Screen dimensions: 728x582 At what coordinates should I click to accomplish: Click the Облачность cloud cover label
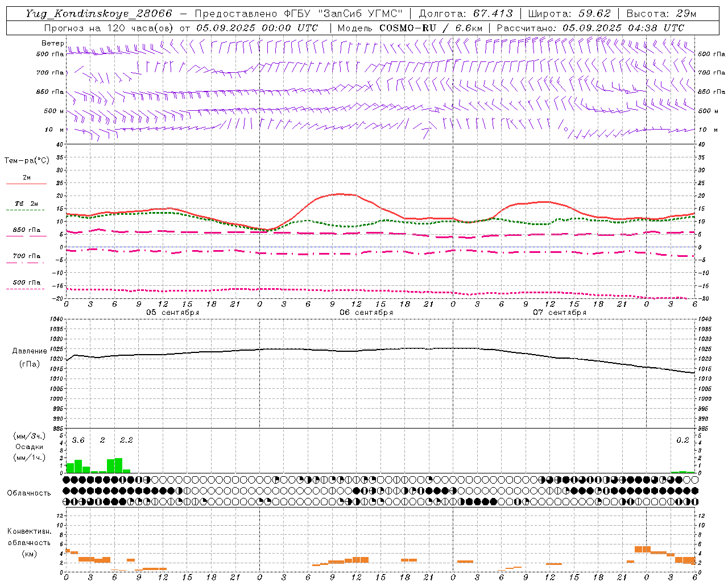(29, 493)
